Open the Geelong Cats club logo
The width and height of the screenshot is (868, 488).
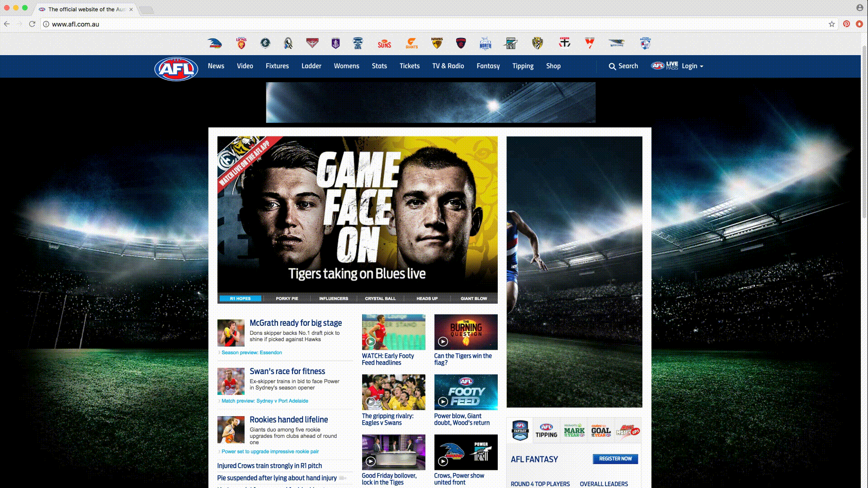click(358, 43)
